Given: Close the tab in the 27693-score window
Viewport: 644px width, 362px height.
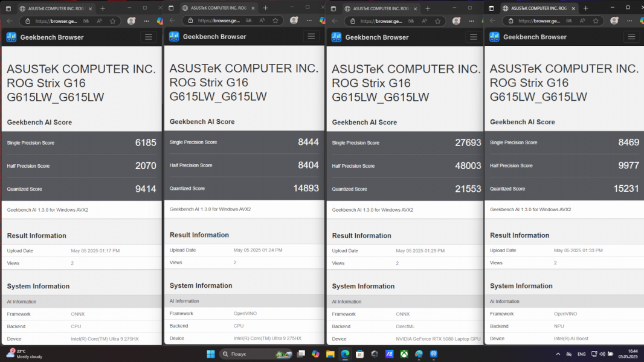Looking at the screenshot, I should pyautogui.click(x=415, y=8).
